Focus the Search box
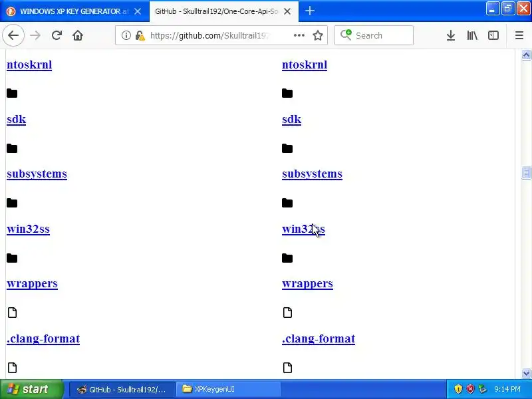The image size is (532, 399). [x=374, y=35]
